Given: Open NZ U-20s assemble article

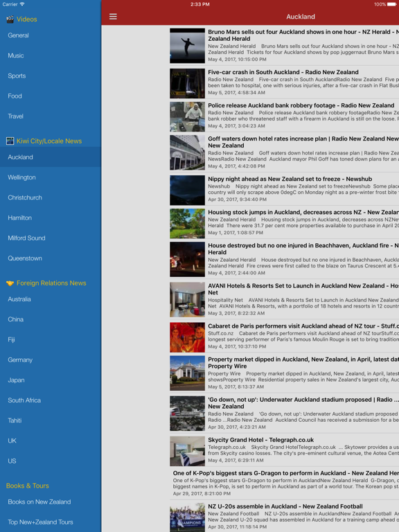Looking at the screenshot, I should [x=284, y=517].
